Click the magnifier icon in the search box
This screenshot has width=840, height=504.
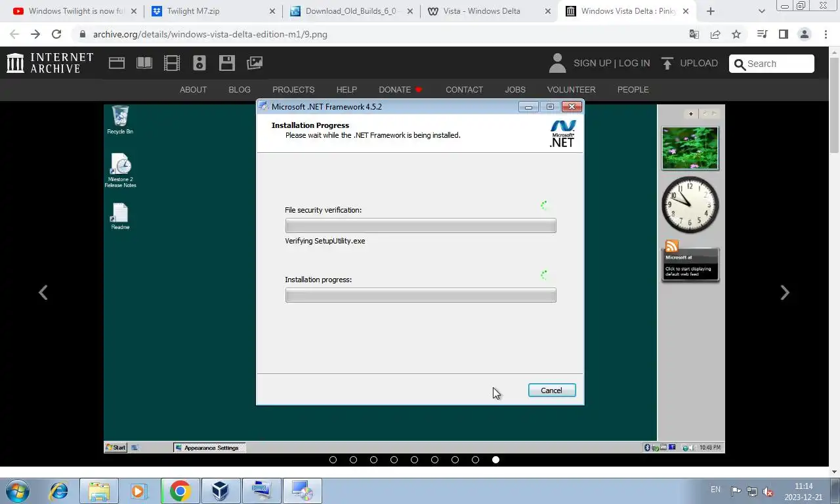(740, 64)
